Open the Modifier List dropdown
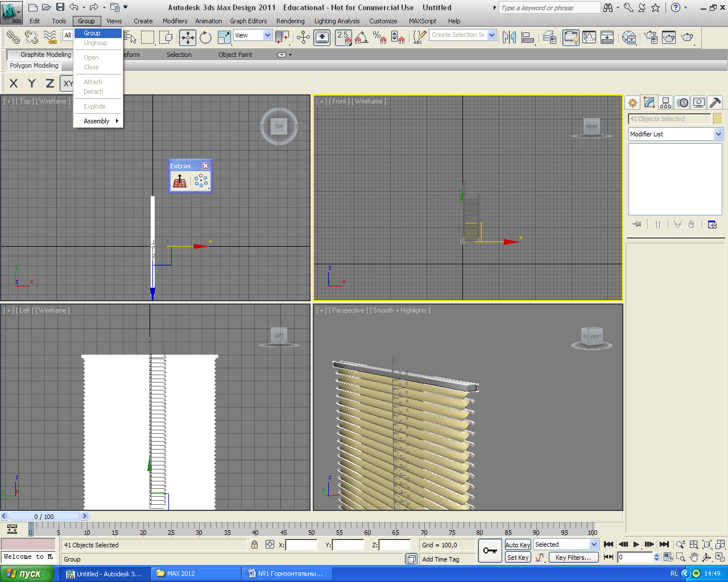The image size is (728, 582). [676, 134]
